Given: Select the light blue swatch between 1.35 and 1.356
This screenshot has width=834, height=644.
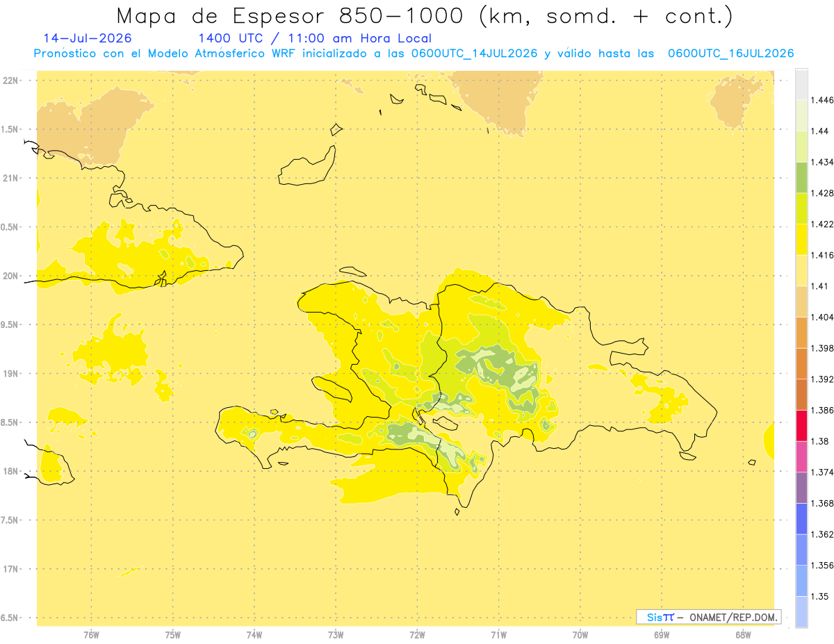Looking at the screenshot, I should point(801,581).
